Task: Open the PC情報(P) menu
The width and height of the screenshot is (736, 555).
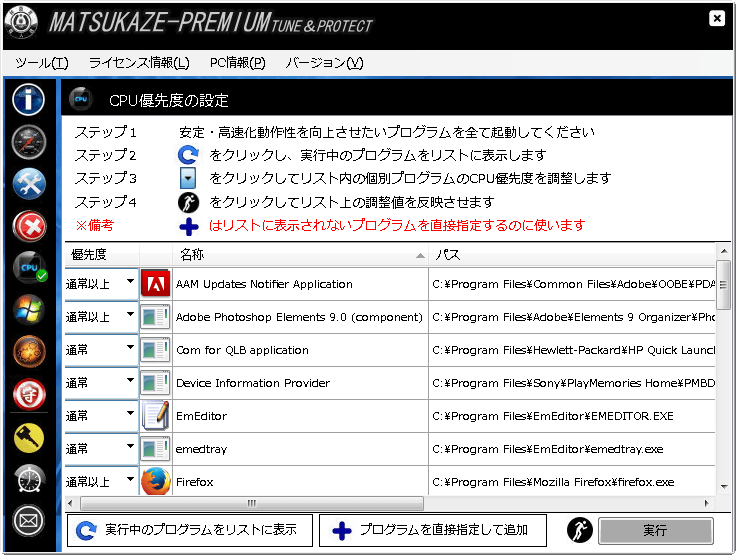Action: click(237, 63)
